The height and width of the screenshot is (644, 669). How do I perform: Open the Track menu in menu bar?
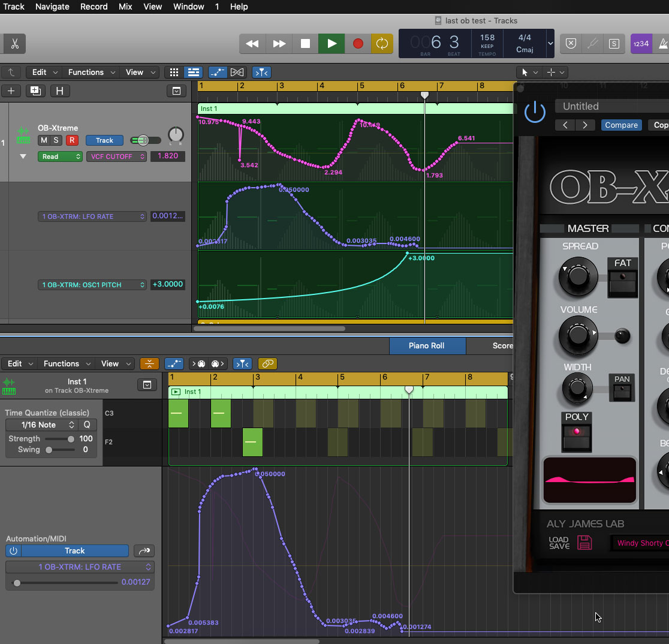pyautogui.click(x=14, y=7)
